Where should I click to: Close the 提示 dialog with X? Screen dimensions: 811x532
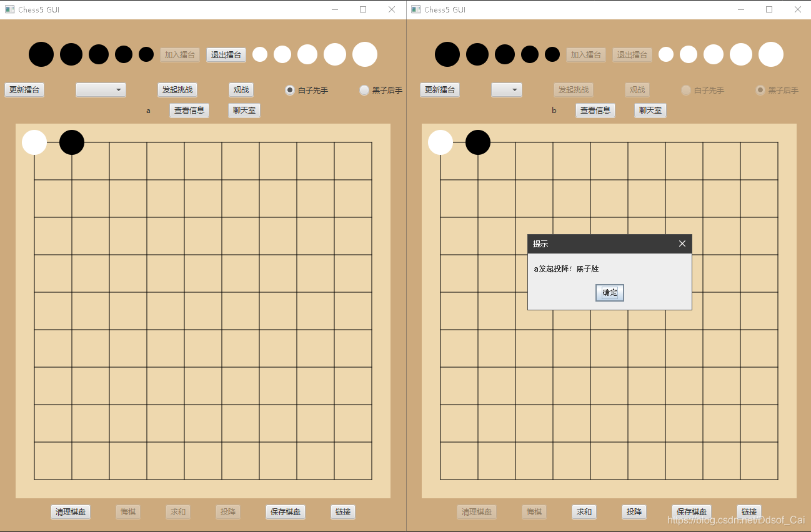tap(682, 244)
